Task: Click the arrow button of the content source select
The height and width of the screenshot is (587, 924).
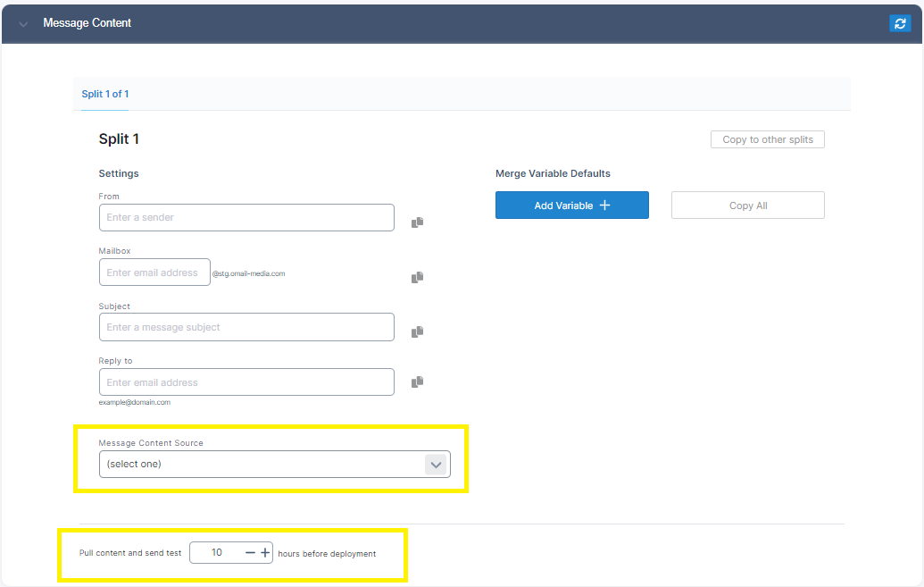Action: pyautogui.click(x=435, y=465)
